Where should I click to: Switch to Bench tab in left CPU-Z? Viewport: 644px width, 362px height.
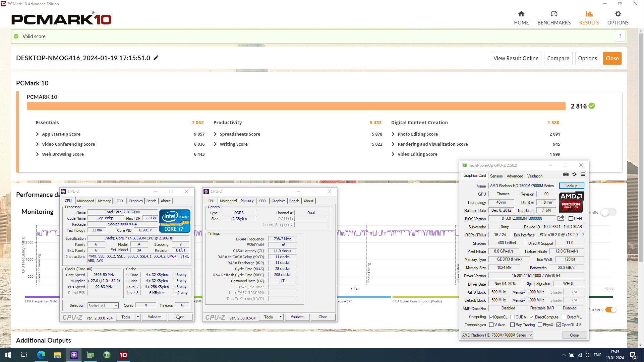pos(152,201)
